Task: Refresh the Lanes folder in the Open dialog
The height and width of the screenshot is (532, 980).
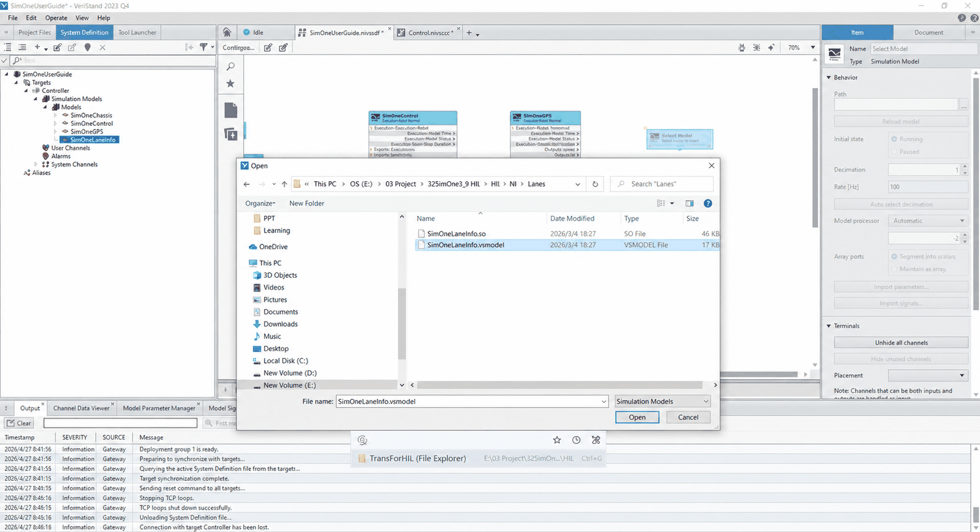Action: (595, 184)
